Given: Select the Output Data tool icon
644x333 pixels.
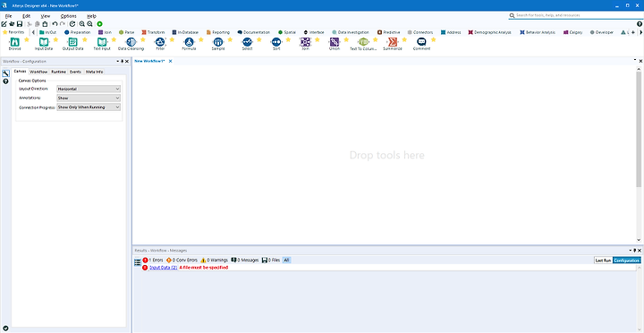Looking at the screenshot, I should point(72,41).
